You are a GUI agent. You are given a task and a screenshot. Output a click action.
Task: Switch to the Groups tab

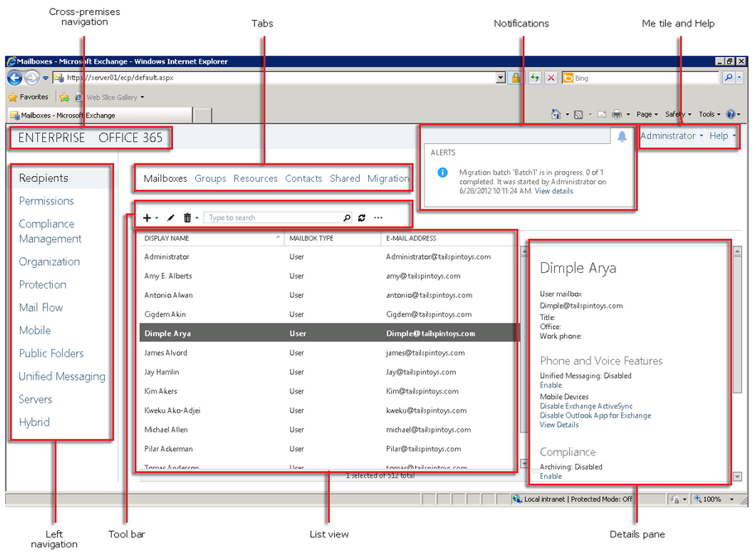(x=210, y=179)
